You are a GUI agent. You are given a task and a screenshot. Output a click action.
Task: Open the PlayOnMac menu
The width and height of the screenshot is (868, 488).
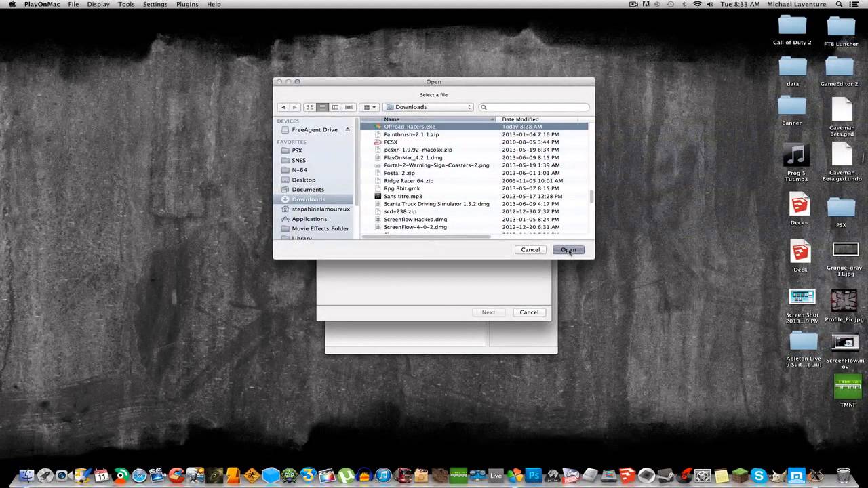click(42, 4)
